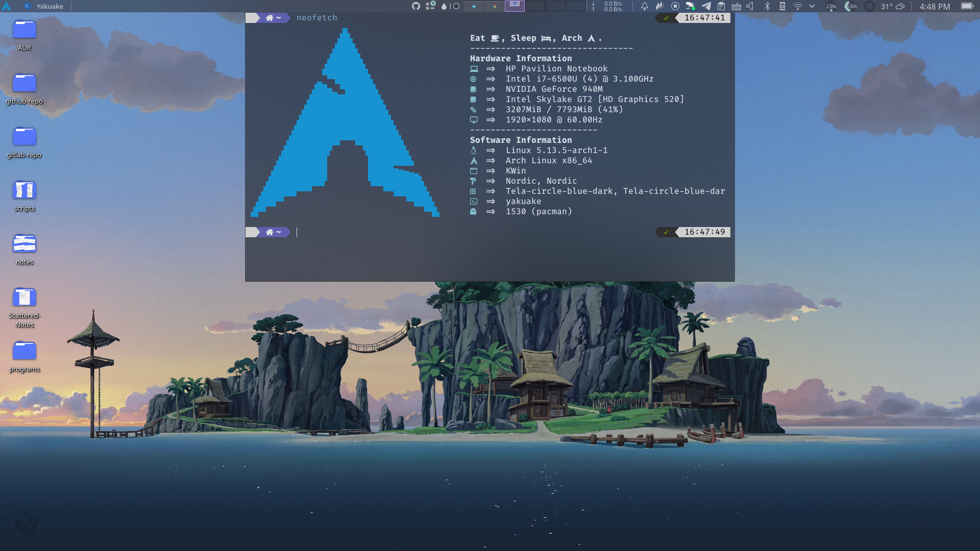Switch to the first virtual desktop
This screenshot has width=980, height=551.
pos(474,6)
